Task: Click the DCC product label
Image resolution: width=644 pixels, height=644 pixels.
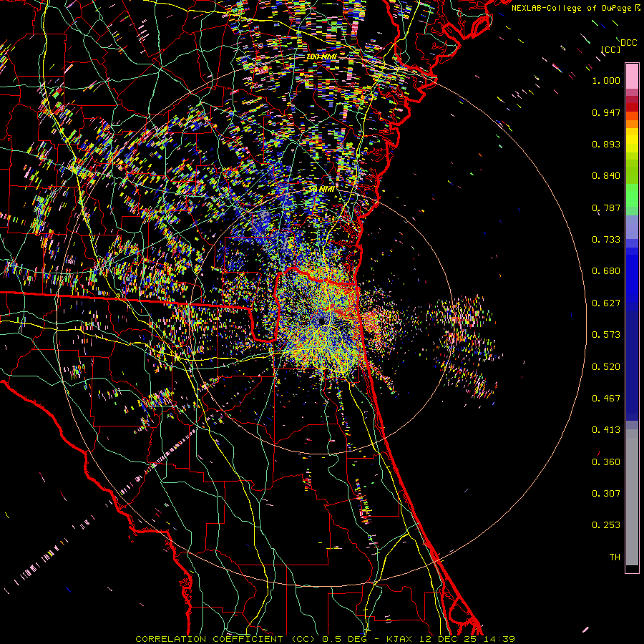Action: [x=629, y=43]
